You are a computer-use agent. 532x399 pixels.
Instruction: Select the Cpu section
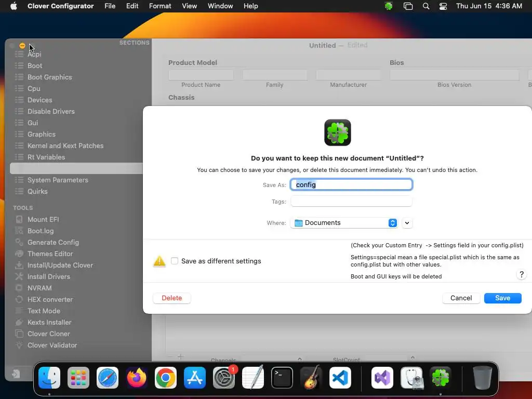(34, 88)
